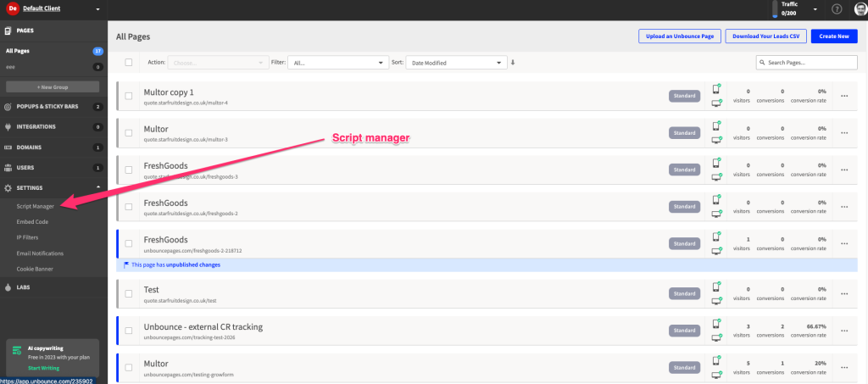Click the Start Writing link
This screenshot has height=384, width=868.
pyautogui.click(x=44, y=368)
